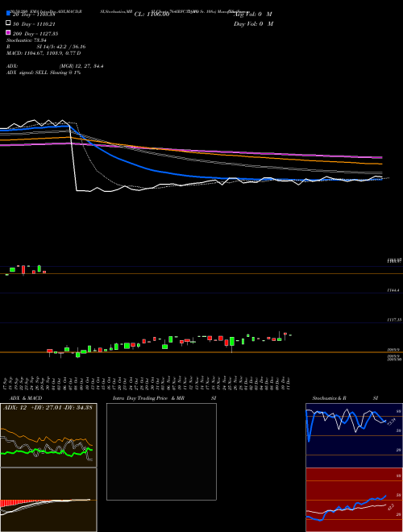Viewport: 403px width, 532px height.
Task: Click the 'Day Vol: 0 M' text
Action: pyautogui.click(x=253, y=23)
